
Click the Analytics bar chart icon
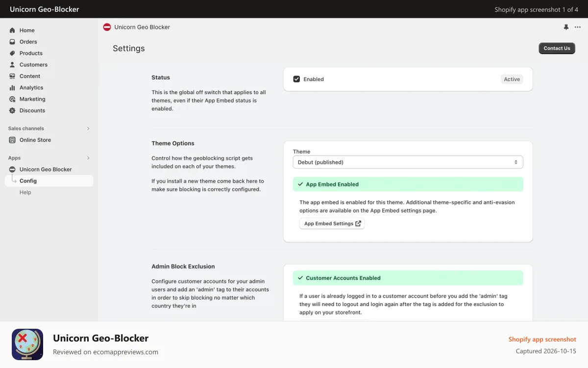point(12,87)
